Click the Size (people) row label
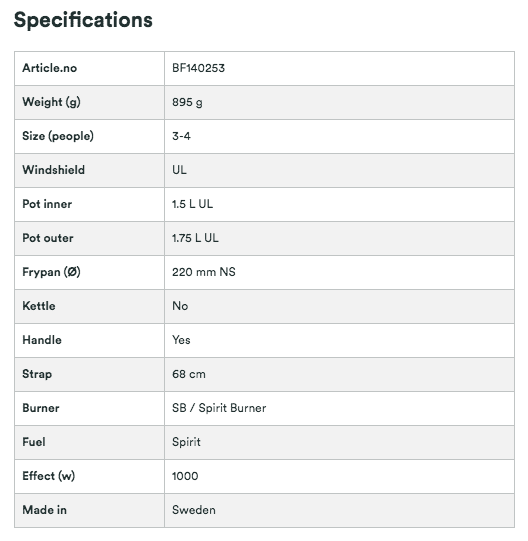Viewport: 528px width, 541px height. point(58,136)
